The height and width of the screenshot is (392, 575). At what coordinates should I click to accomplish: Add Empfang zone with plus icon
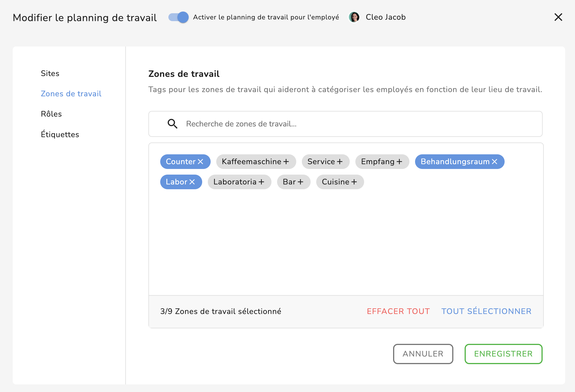coord(399,162)
